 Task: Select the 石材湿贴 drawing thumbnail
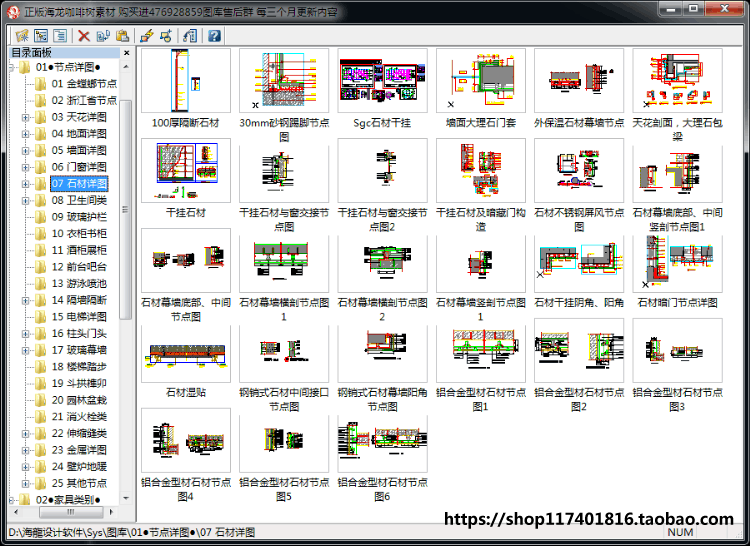186,353
